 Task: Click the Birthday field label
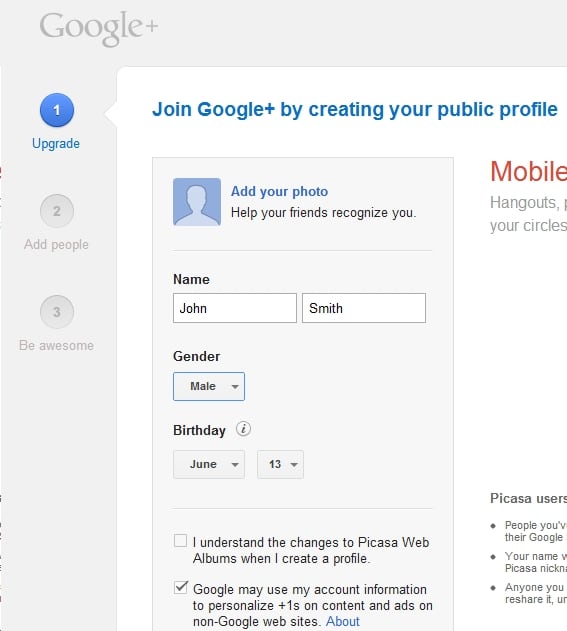(199, 431)
